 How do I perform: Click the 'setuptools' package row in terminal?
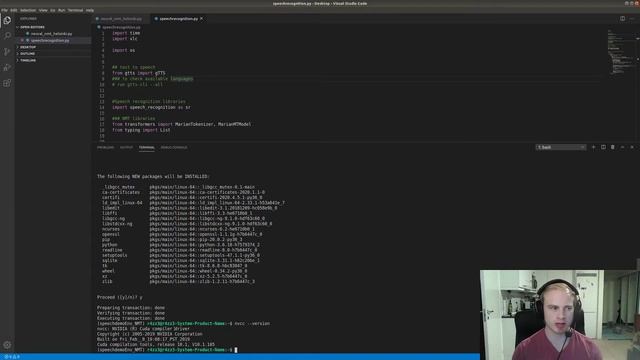click(181, 255)
